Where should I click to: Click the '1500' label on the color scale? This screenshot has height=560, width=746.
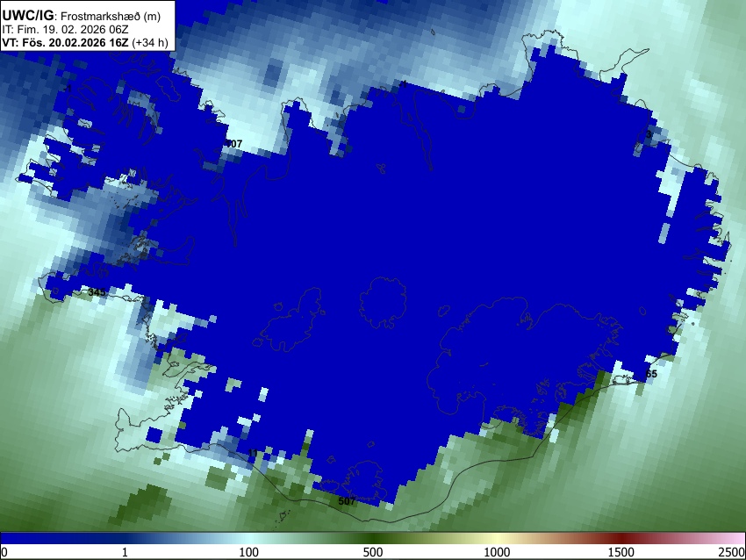point(621,552)
